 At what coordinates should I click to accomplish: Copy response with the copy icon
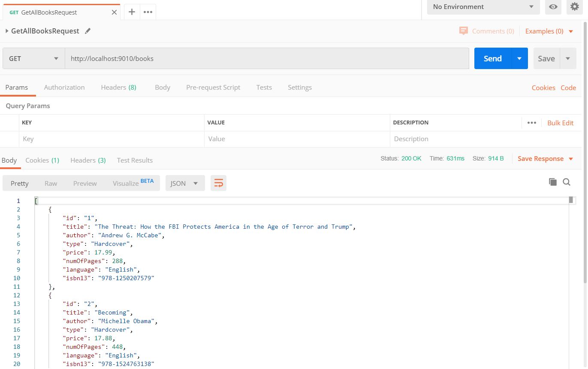[x=553, y=182]
